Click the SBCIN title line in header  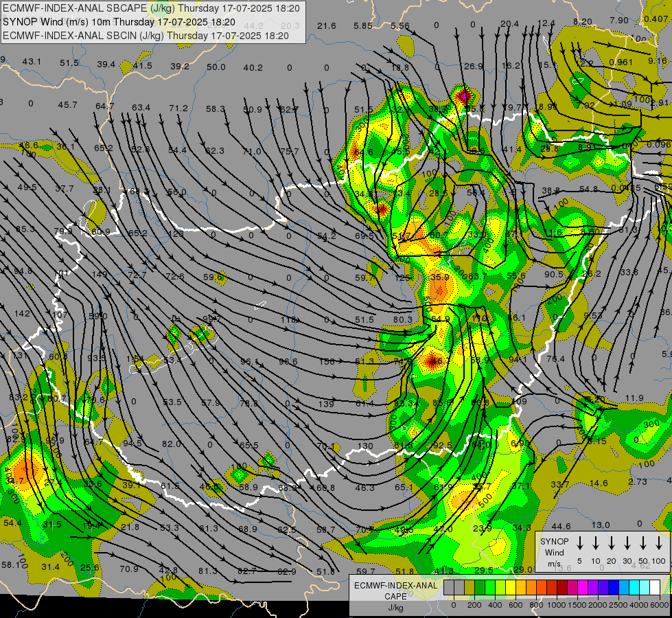[146, 36]
